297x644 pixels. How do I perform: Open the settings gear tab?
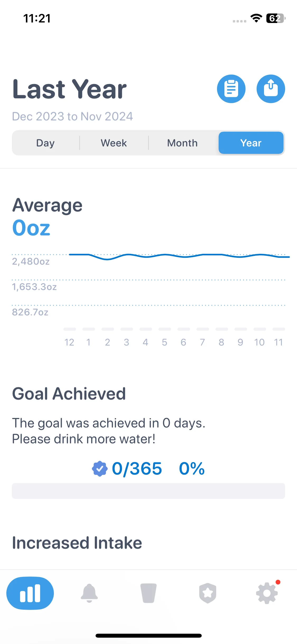coord(267,593)
